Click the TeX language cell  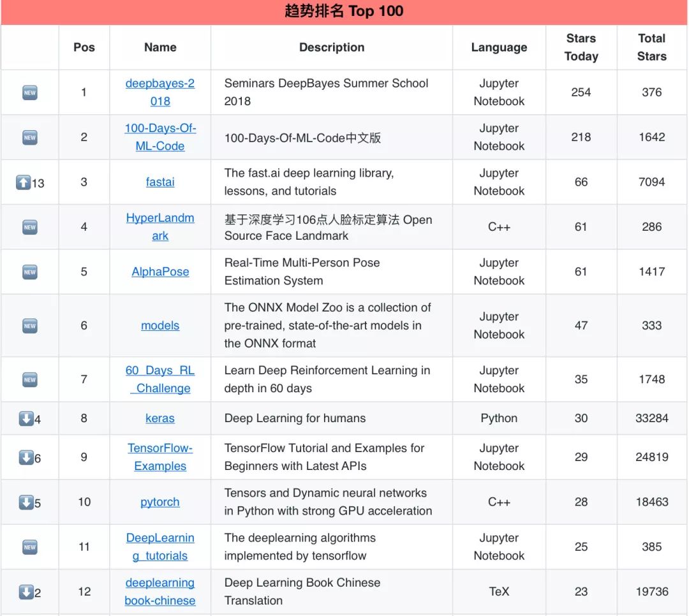pos(499,591)
